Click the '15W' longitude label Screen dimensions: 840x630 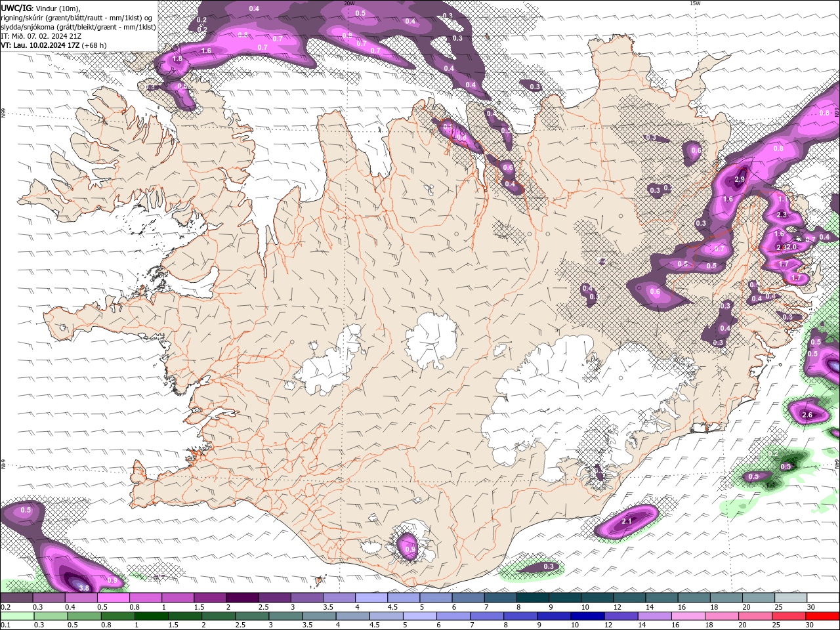(x=695, y=3)
